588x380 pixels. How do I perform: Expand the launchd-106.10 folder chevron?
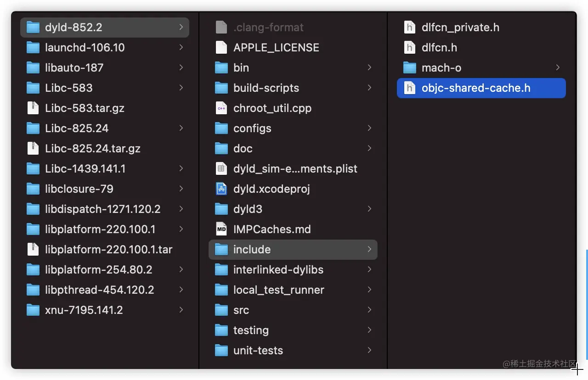(x=181, y=47)
